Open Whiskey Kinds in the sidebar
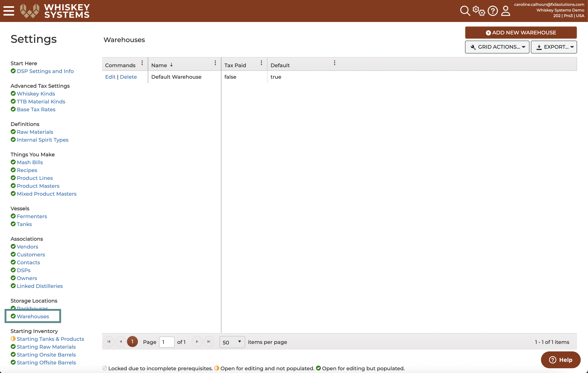The height and width of the screenshot is (373, 588). [x=36, y=94]
